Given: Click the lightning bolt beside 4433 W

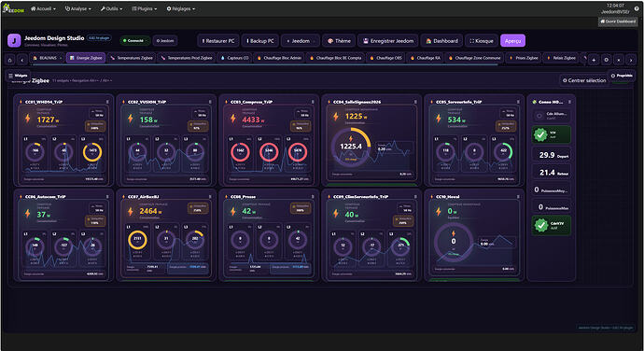Looking at the screenshot, I should click(x=233, y=119).
